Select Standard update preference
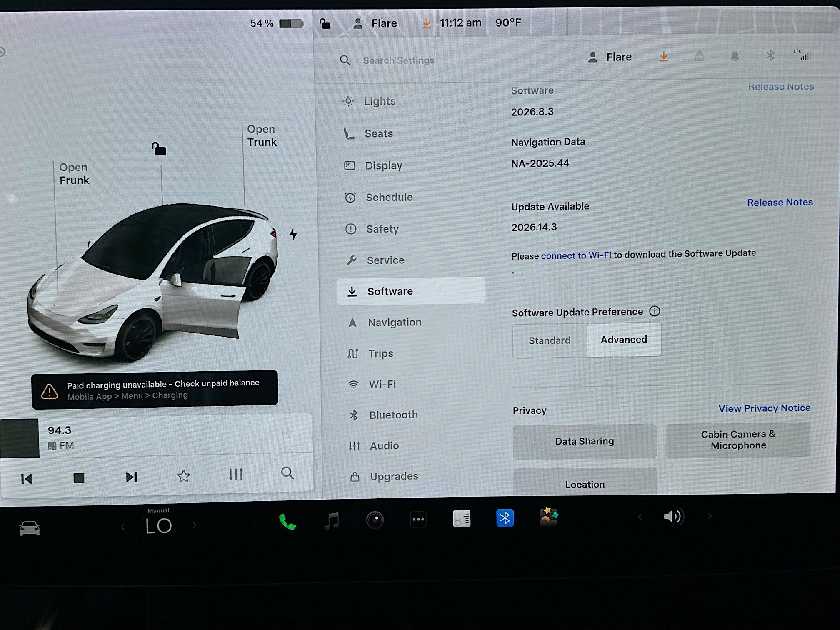The image size is (840, 630). tap(550, 340)
